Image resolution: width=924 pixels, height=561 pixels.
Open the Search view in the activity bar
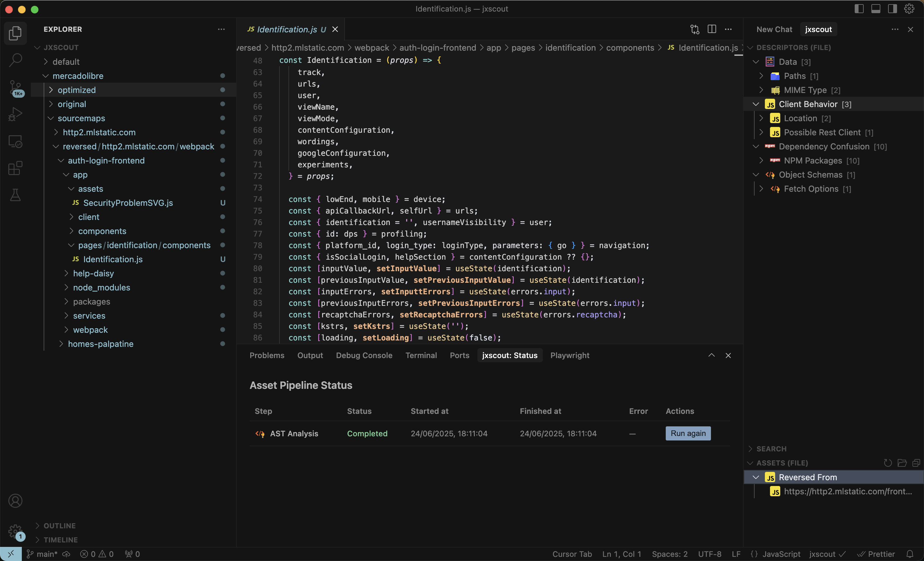[x=15, y=60]
